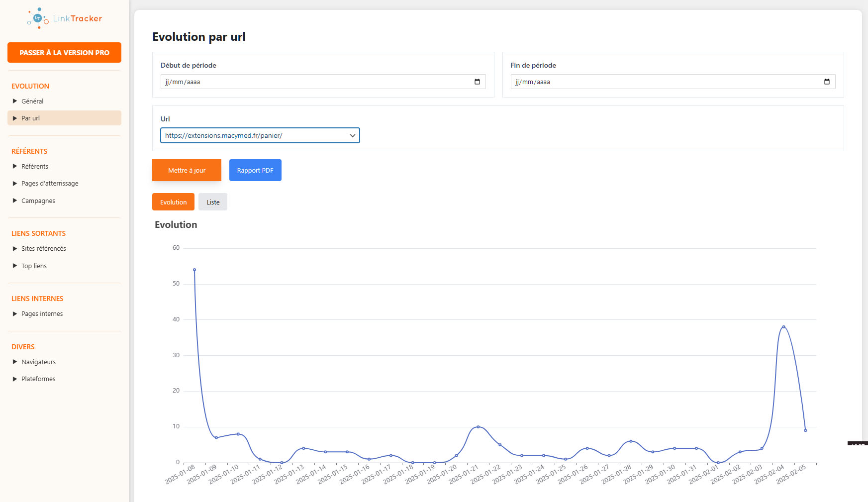This screenshot has width=868, height=502.
Task: Click the arrow beside Navigateurs
Action: [x=15, y=362]
